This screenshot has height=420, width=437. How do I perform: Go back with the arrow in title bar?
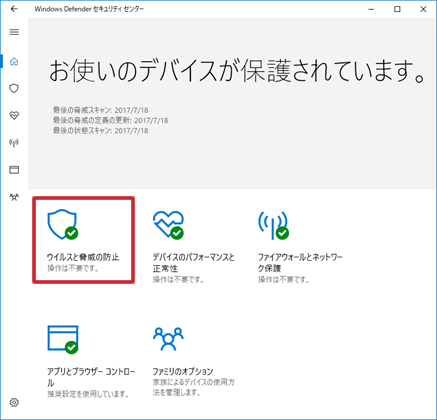pyautogui.click(x=14, y=9)
